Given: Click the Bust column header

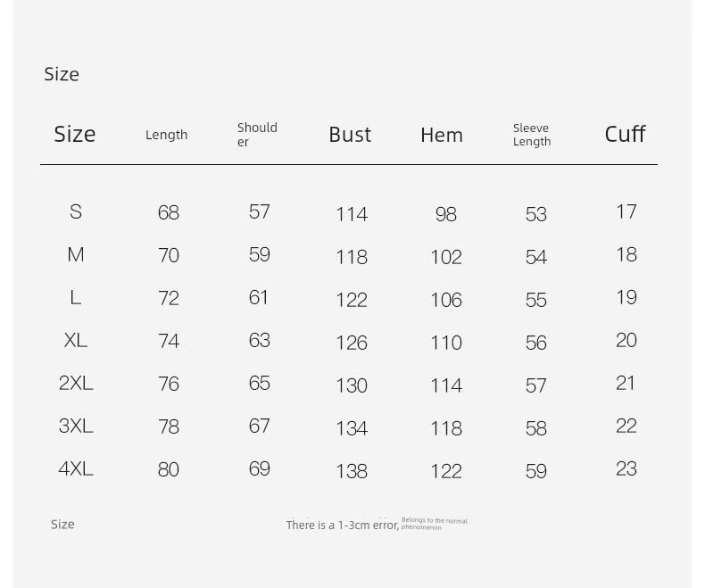Looking at the screenshot, I should click(x=350, y=135).
